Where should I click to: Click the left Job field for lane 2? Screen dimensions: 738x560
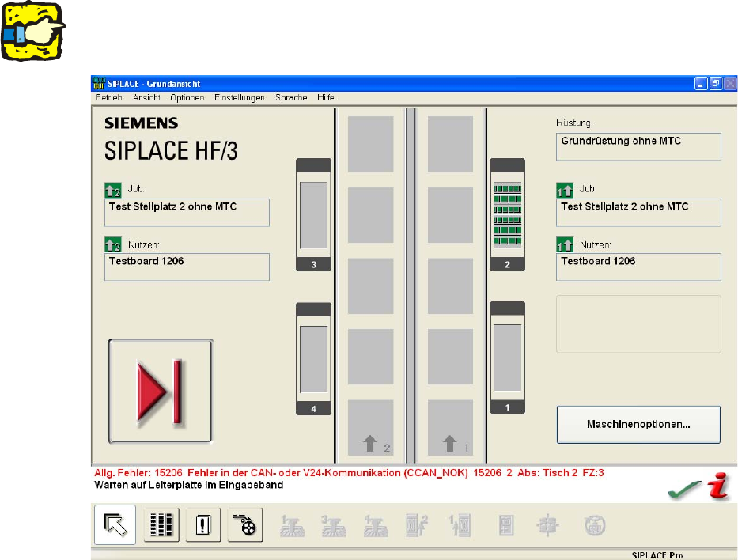coord(187,212)
